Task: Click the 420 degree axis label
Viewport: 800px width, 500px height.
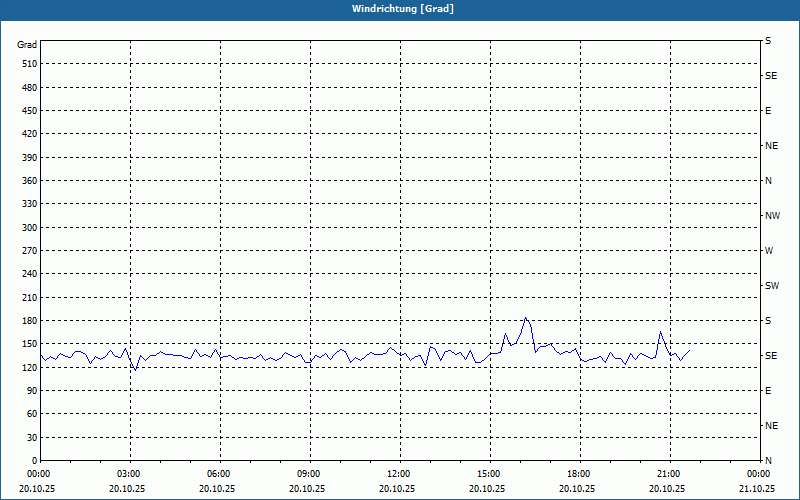Action: pyautogui.click(x=30, y=134)
